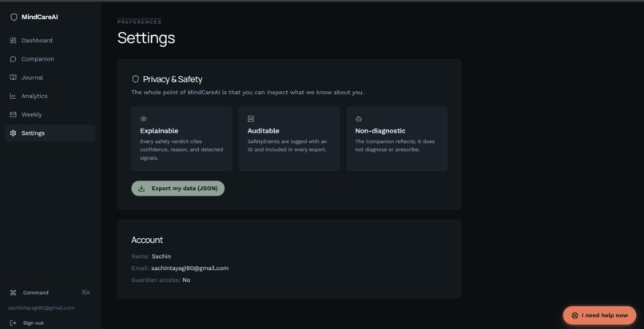Click the Guardian access value No

186,280
